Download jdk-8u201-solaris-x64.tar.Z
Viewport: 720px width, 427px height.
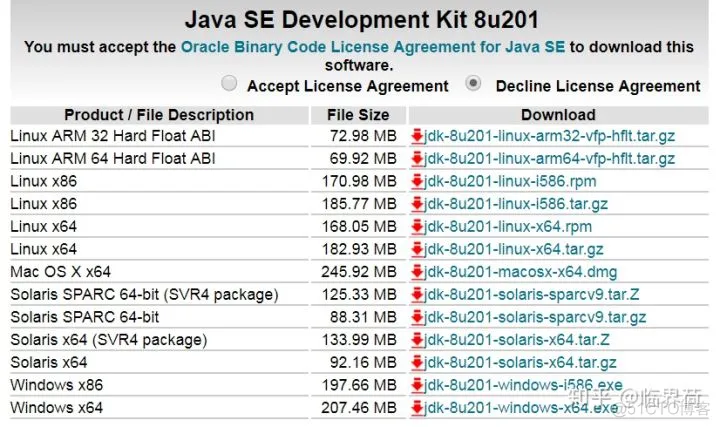(x=517, y=340)
